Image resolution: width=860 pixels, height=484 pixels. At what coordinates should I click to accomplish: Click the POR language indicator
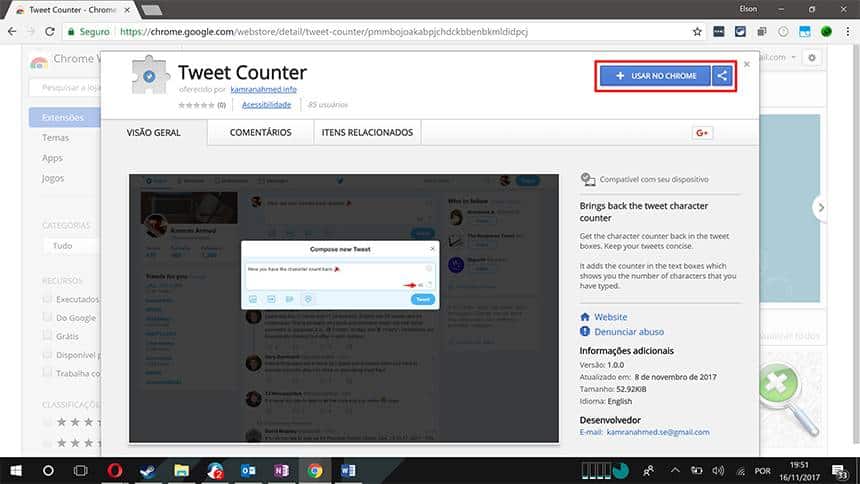pyautogui.click(x=762, y=471)
